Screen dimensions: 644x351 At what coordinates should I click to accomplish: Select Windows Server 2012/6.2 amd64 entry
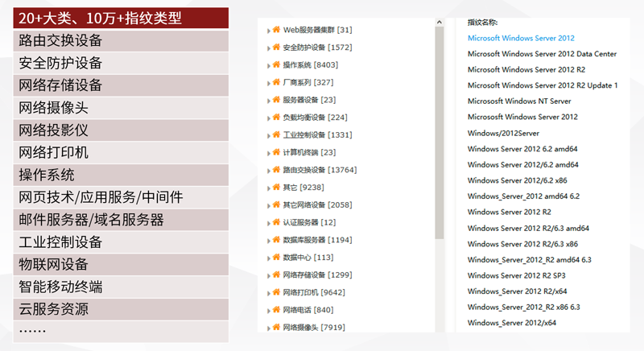(522, 164)
